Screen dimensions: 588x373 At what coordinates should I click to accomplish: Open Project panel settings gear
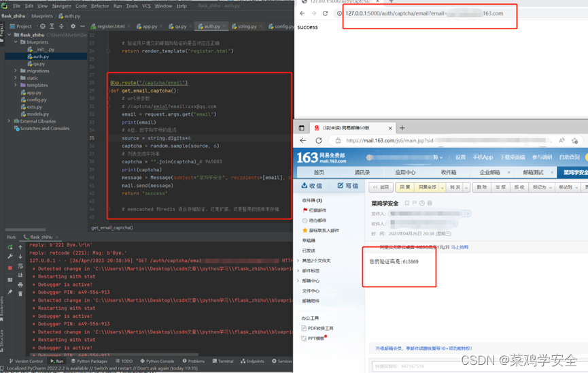pos(73,27)
